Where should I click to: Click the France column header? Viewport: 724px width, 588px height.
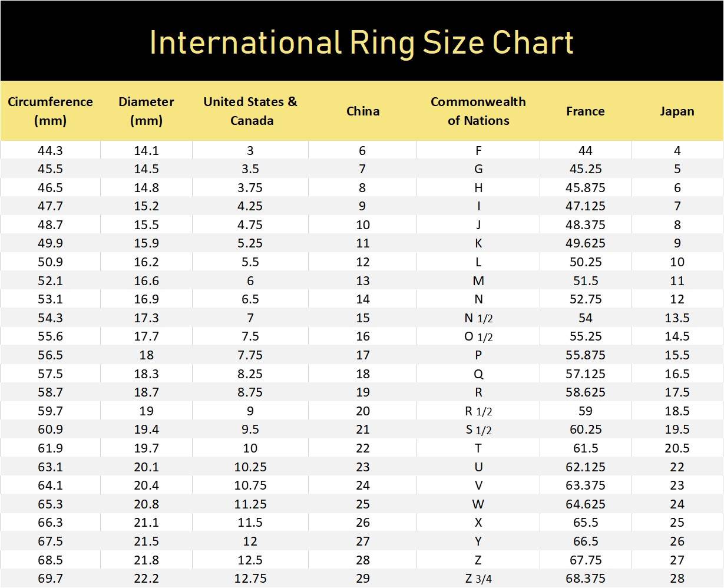(585, 111)
